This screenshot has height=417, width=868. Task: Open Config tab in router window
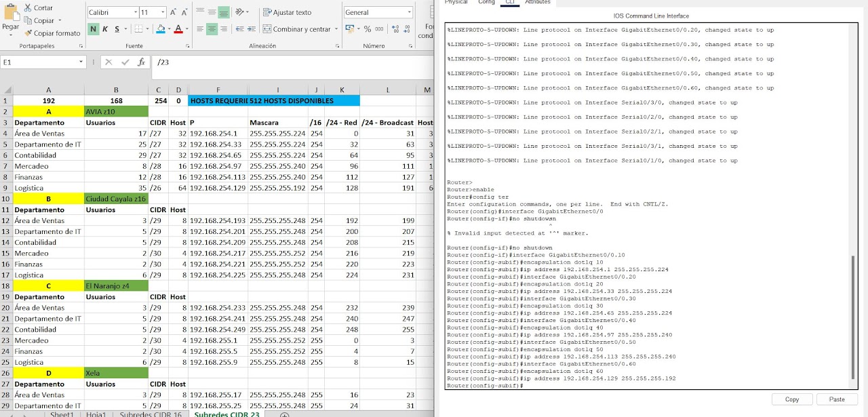[x=486, y=2]
